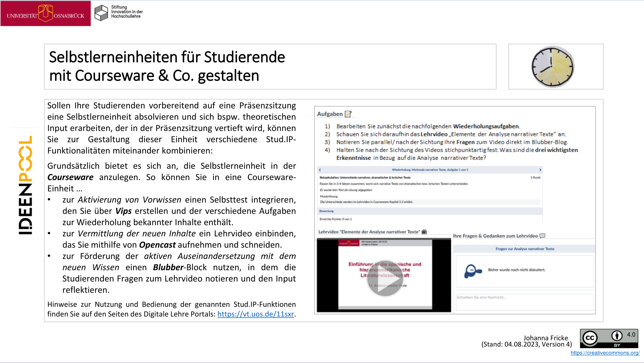Click '(Stand: 04.08.2023, Version 4)' text
This screenshot has width=644, height=363.
pos(527,344)
